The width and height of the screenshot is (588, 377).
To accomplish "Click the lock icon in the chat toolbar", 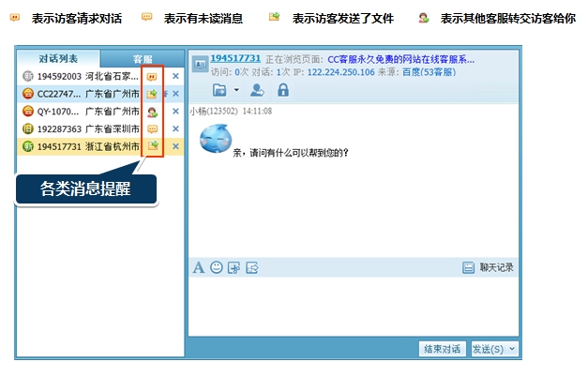I will point(283,90).
